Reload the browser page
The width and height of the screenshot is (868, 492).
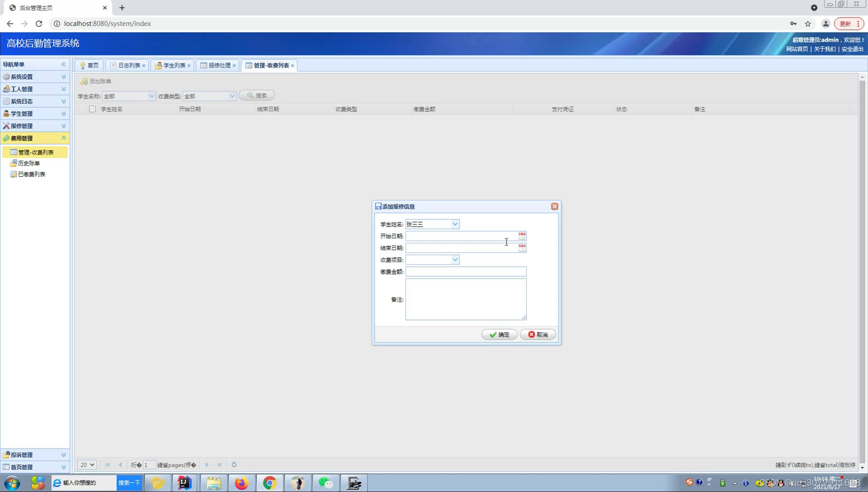[39, 24]
